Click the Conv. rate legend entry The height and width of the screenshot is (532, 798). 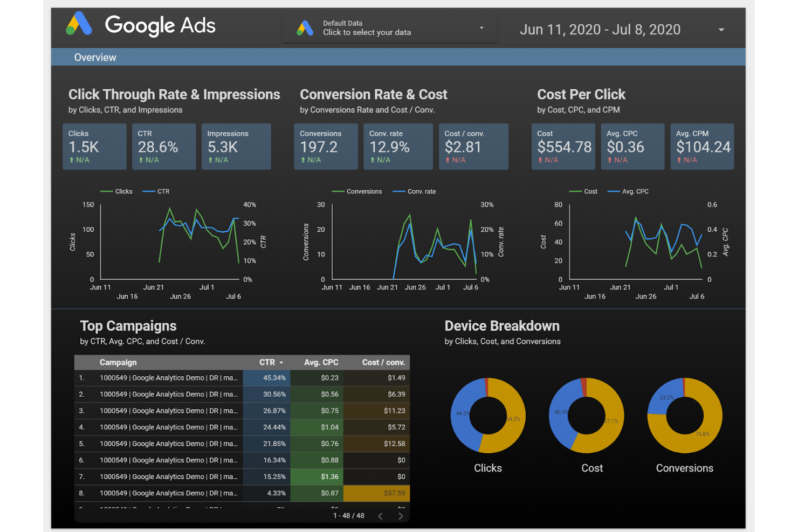point(415,191)
